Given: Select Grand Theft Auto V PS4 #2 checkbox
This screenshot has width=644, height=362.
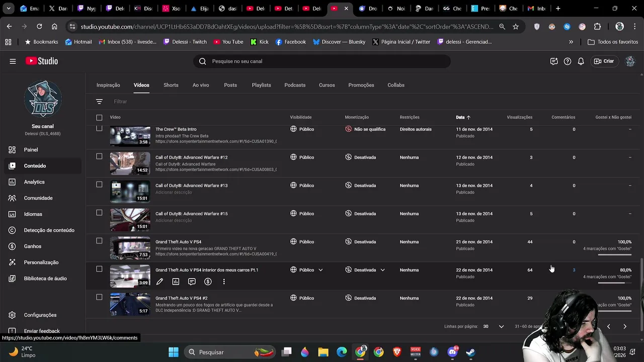Looking at the screenshot, I should click(99, 297).
